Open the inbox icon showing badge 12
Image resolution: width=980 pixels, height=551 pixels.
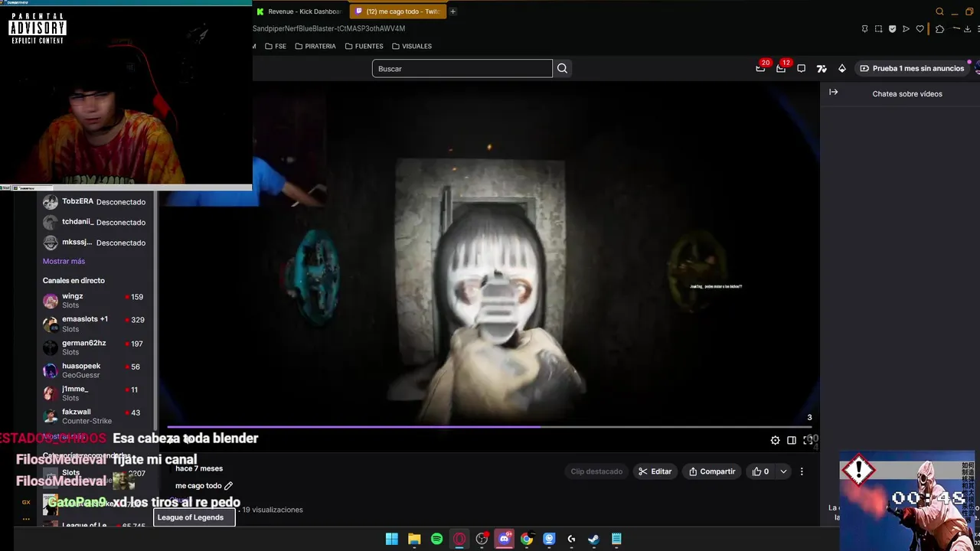(781, 67)
